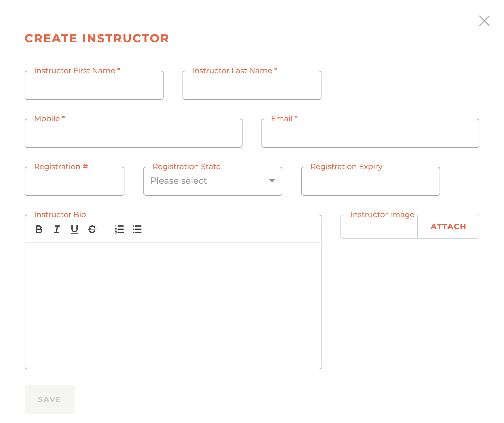Select the Registration # field
Viewport: 504px width, 423px height.
(75, 182)
